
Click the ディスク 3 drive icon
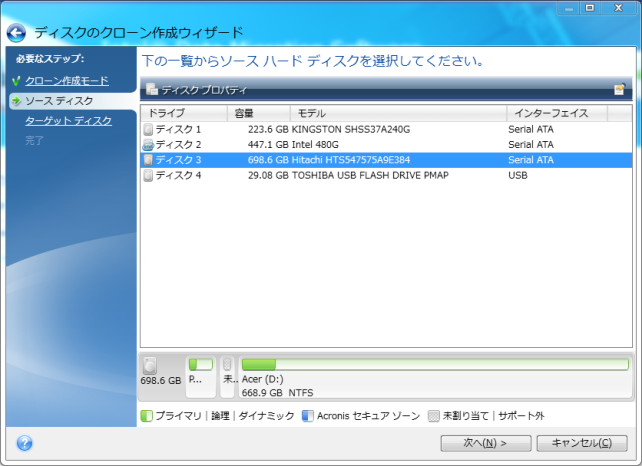[x=148, y=160]
